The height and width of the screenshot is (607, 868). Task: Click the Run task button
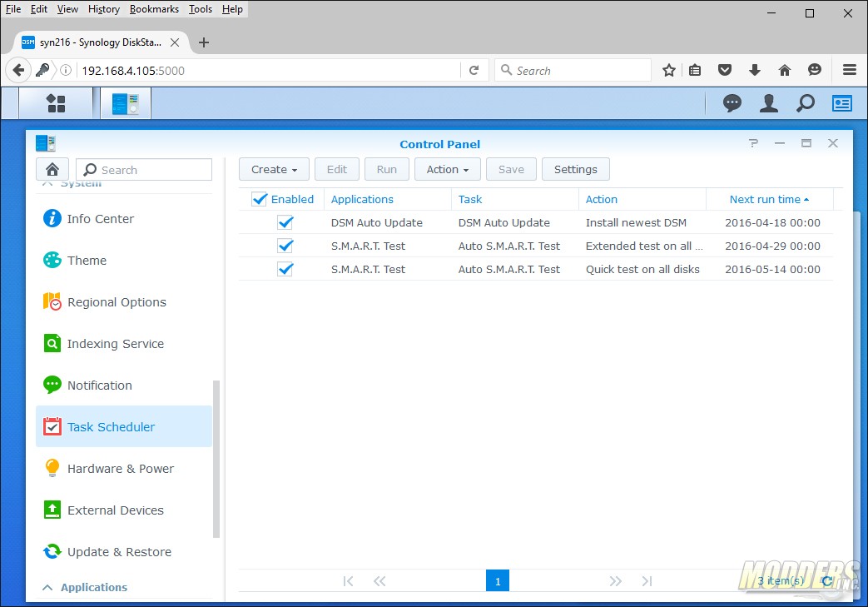coord(386,170)
